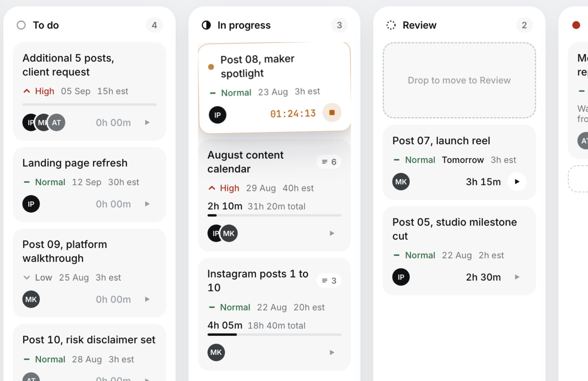Open subtask list badge showing 6

[329, 162]
